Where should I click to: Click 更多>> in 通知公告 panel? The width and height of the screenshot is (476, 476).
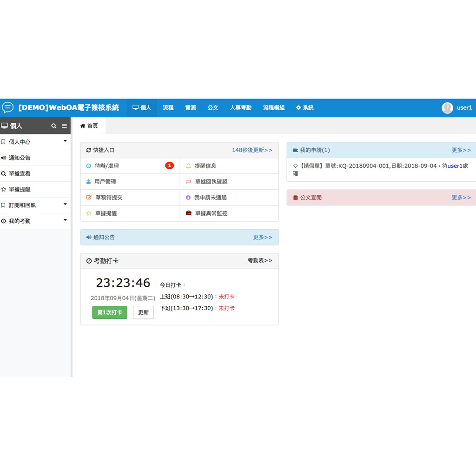tap(263, 237)
